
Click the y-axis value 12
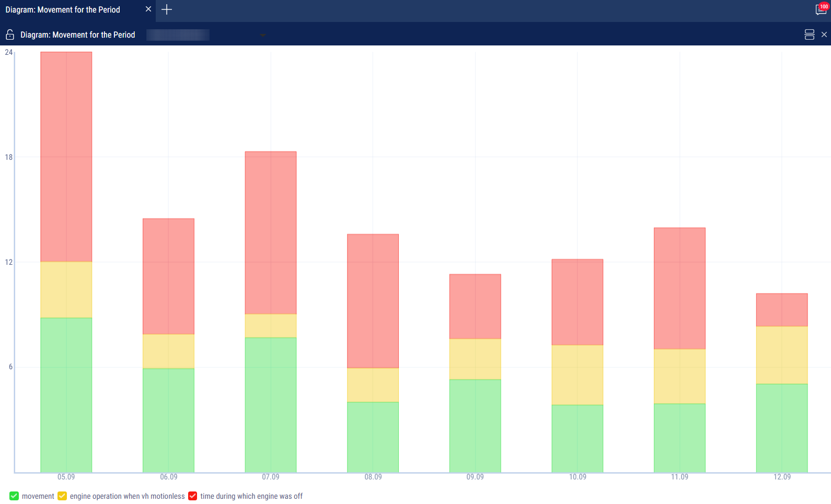8,262
